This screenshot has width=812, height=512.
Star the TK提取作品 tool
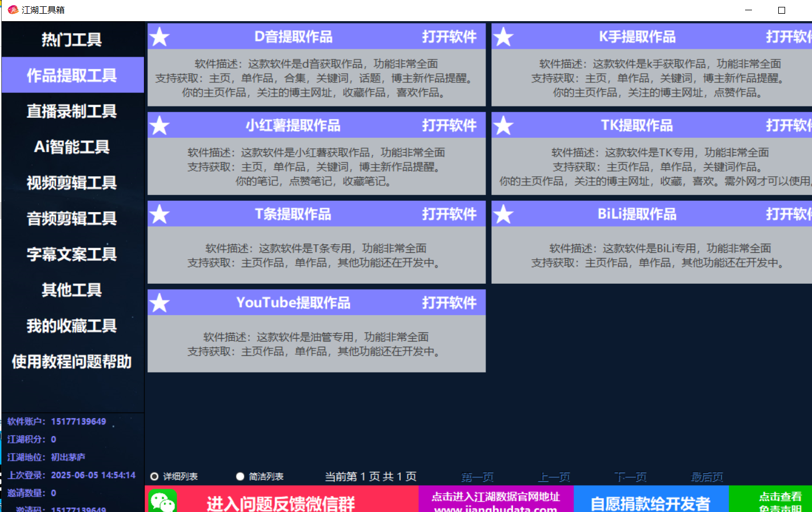tap(503, 126)
